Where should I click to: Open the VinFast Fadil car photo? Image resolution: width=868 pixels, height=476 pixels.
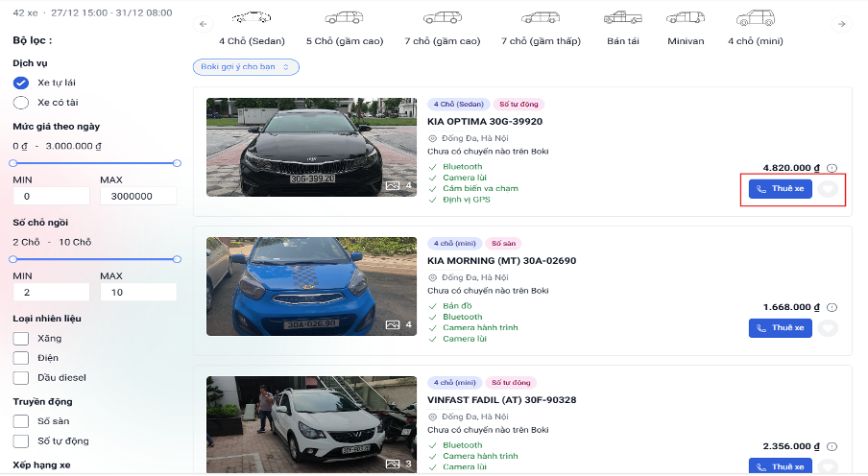pyautogui.click(x=311, y=424)
